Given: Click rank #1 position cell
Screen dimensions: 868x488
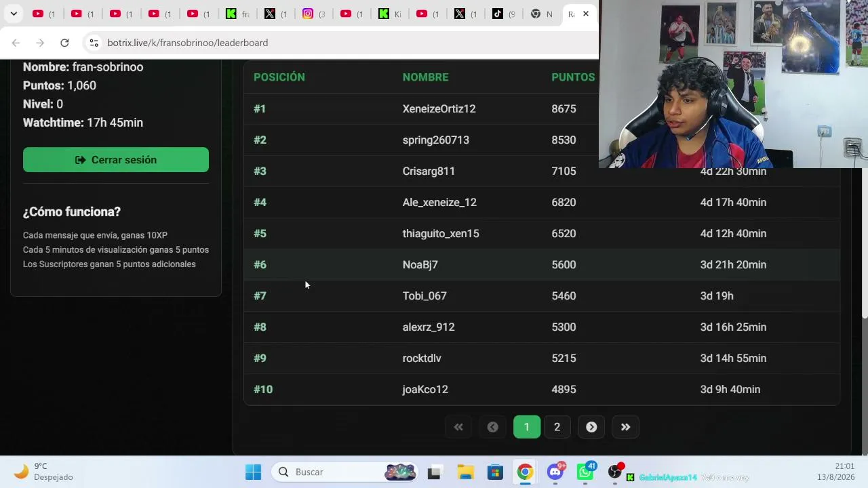Looking at the screenshot, I should click(260, 108).
